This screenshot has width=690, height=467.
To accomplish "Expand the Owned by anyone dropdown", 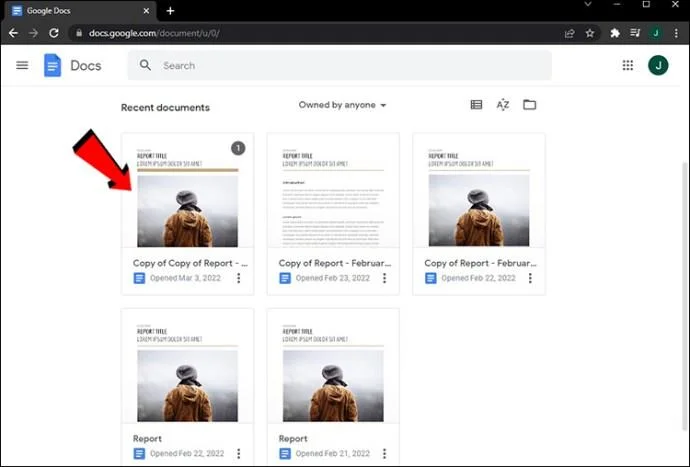I will (342, 105).
